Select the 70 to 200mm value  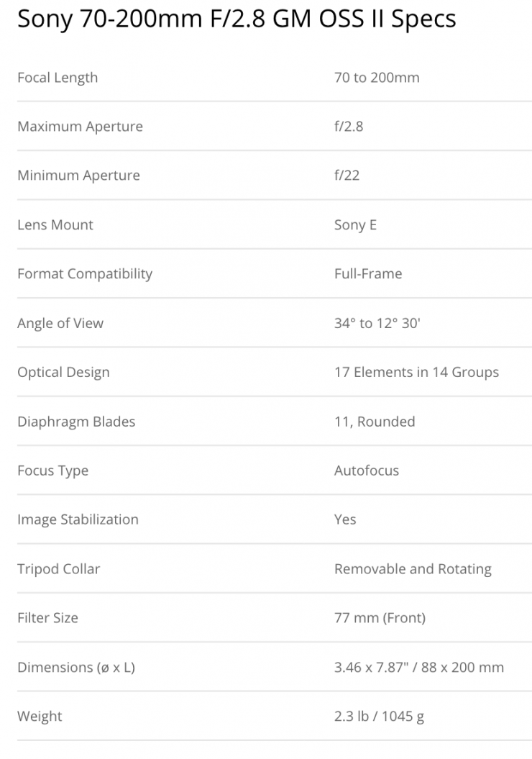coord(377,78)
